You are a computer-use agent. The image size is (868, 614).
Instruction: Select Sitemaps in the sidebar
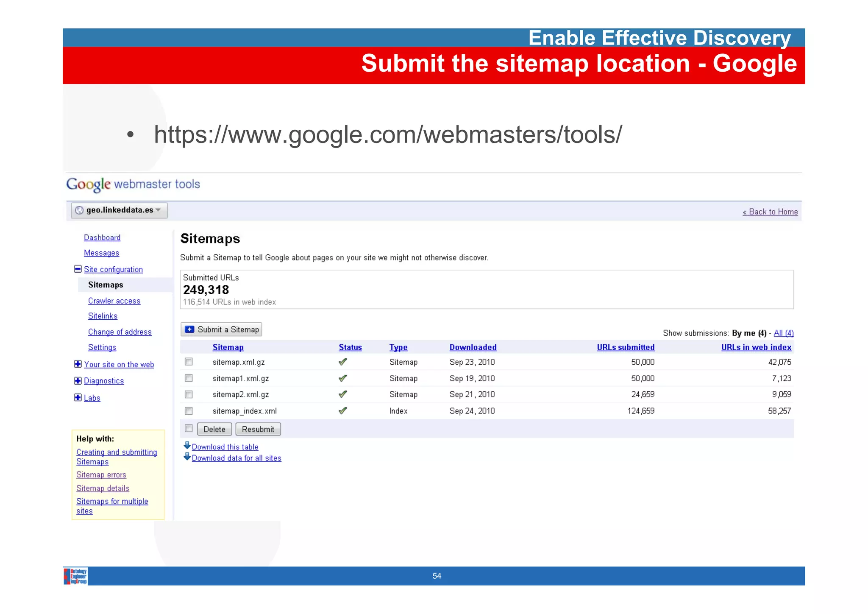point(106,285)
